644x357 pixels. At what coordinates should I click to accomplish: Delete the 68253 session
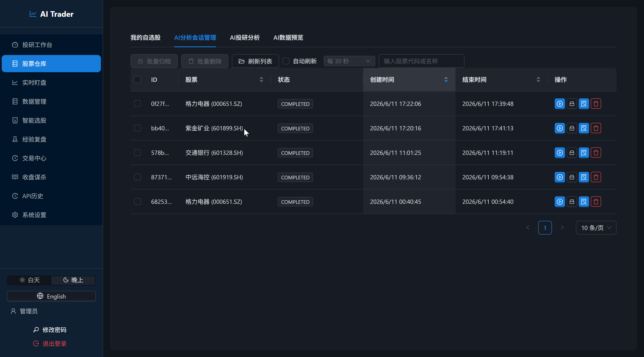coord(595,202)
